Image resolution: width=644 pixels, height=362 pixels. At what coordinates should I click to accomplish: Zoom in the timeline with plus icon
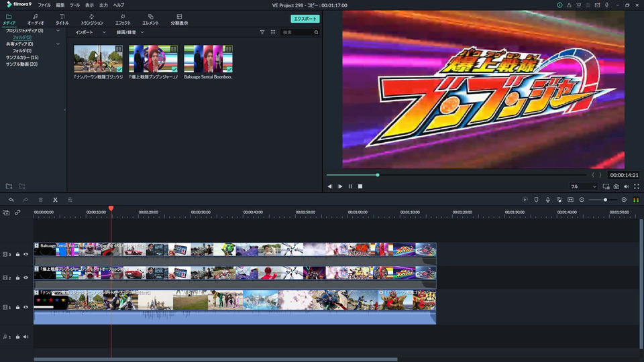pyautogui.click(x=624, y=200)
